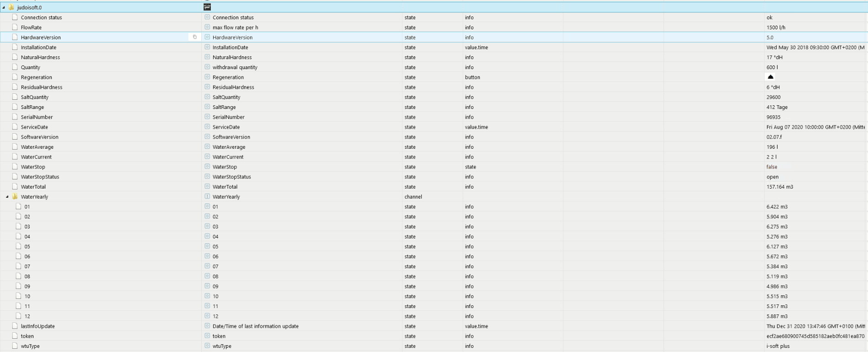
Task: Click the '02.07.f' software version value
Action: point(774,137)
